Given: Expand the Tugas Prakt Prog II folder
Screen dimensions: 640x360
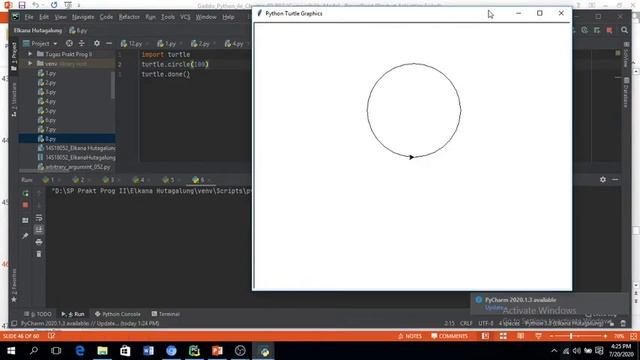Looking at the screenshot, I should point(30,54).
